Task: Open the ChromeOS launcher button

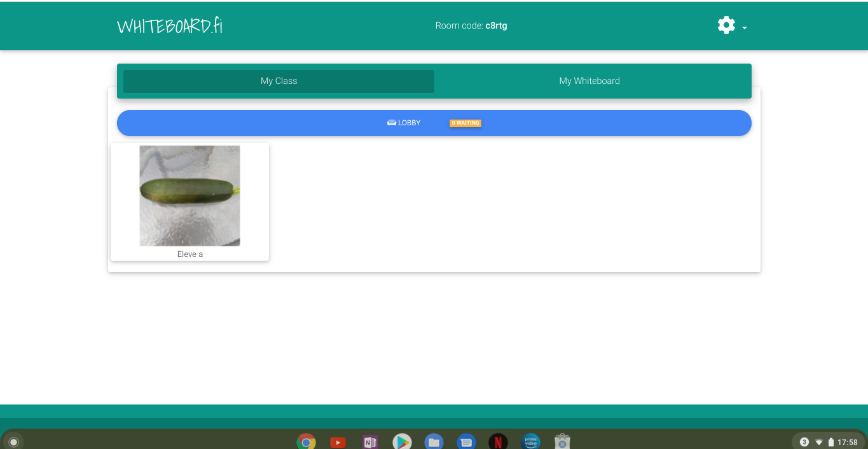Action: [13, 442]
